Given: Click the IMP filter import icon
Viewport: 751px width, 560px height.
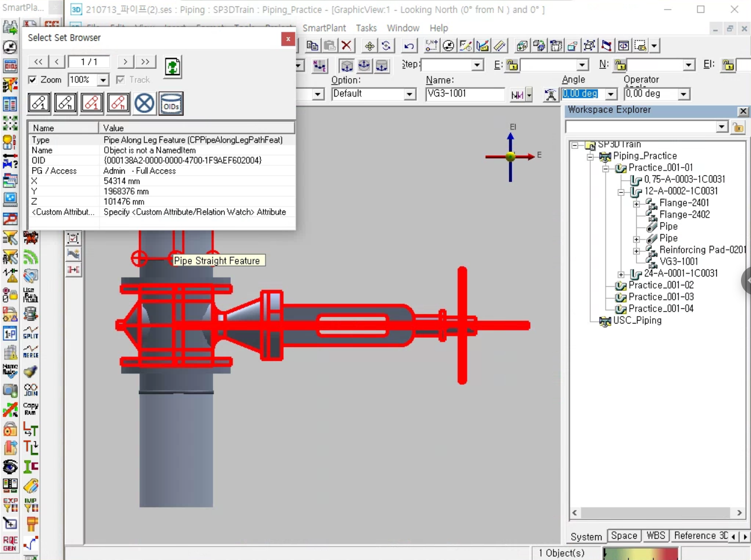Looking at the screenshot, I should (31, 504).
